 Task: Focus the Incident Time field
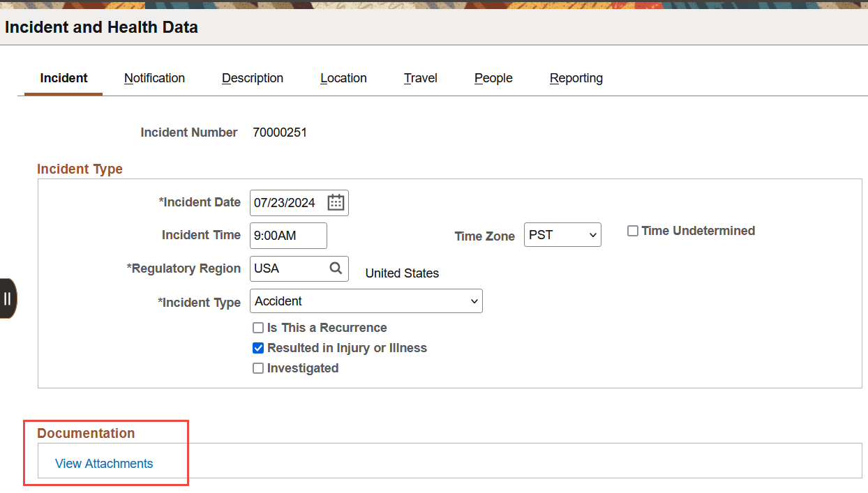tap(288, 236)
